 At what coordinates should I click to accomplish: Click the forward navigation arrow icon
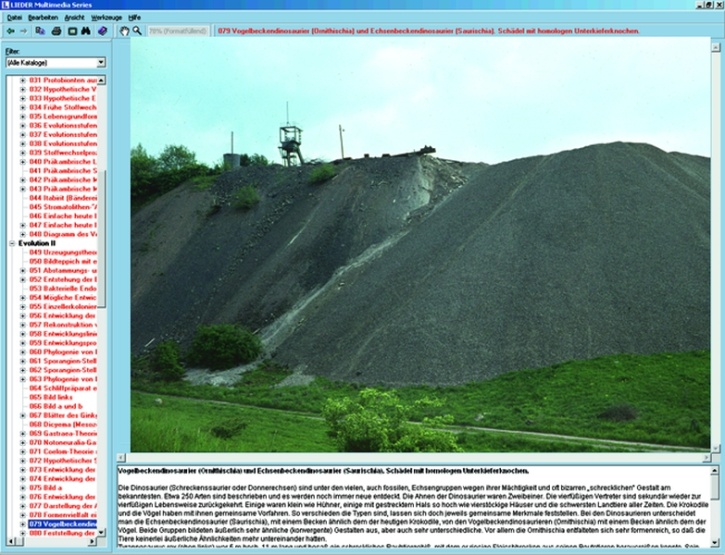tap(22, 31)
